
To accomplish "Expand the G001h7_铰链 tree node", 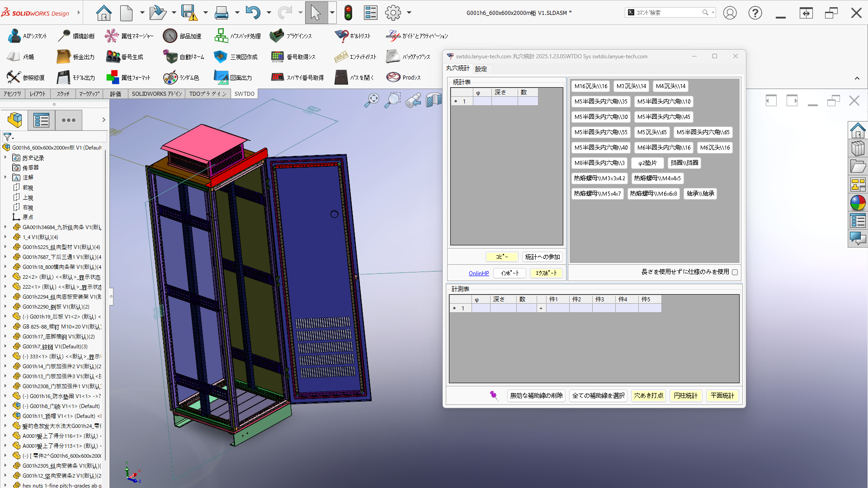I will click(x=5, y=347).
